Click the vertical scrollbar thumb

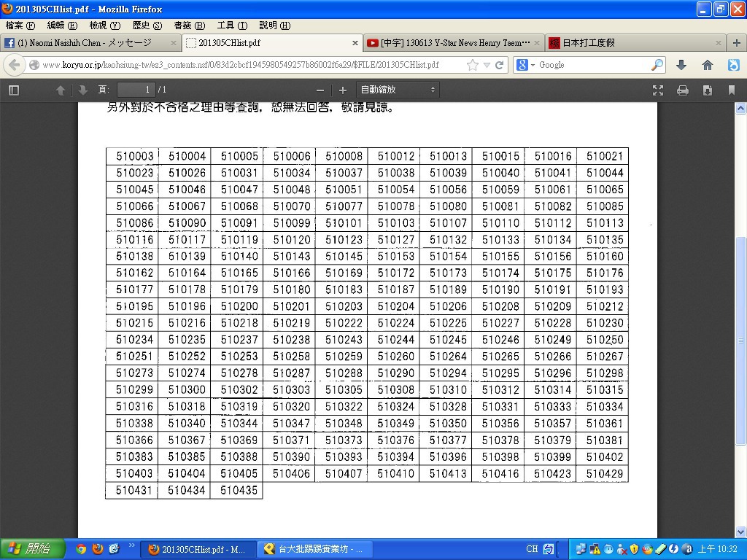pos(741,341)
